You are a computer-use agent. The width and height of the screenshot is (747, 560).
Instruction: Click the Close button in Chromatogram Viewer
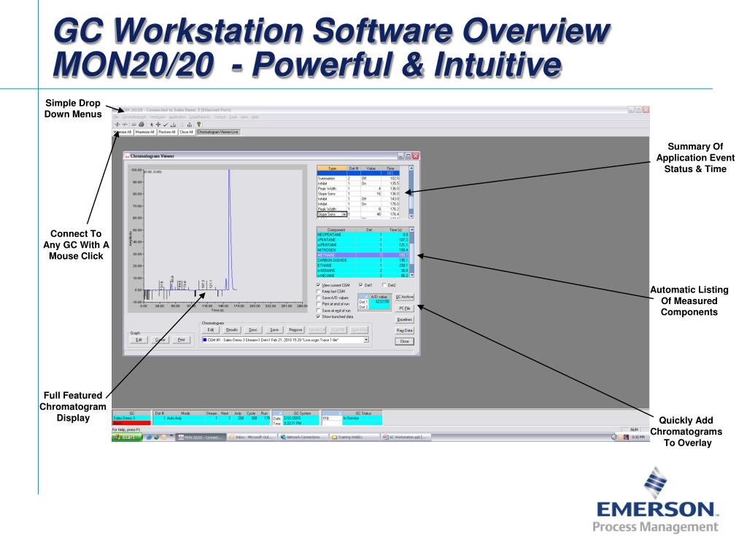tap(404, 341)
